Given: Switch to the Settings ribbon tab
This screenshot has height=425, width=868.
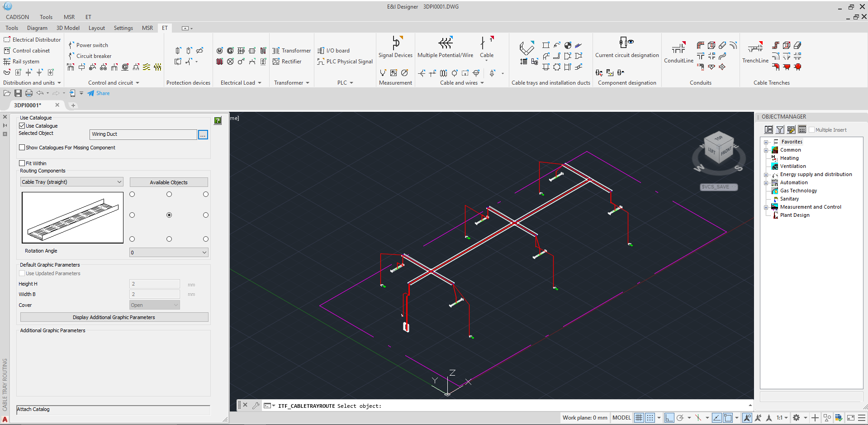Looking at the screenshot, I should [x=123, y=28].
